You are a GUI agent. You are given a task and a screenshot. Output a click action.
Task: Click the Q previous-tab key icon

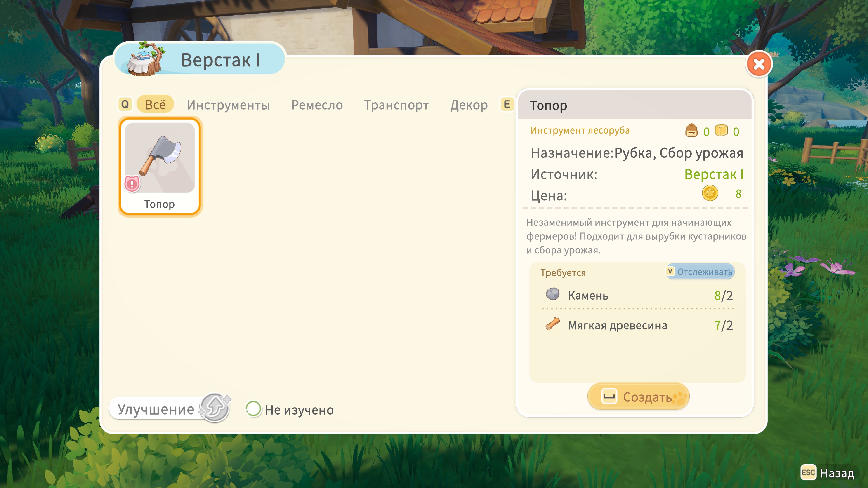125,104
